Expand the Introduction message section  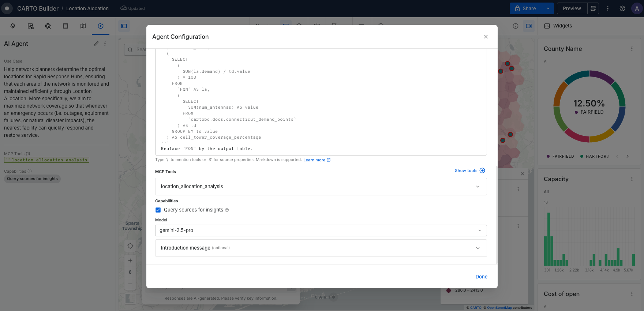point(321,248)
